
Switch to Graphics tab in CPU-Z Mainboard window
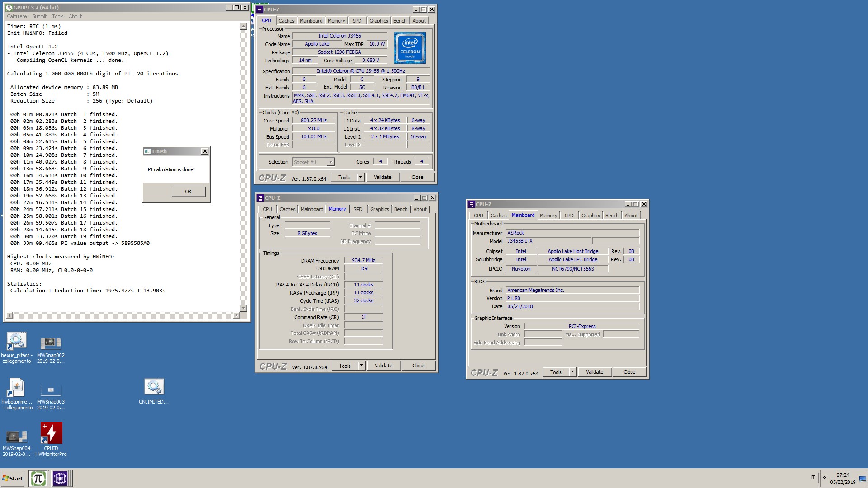pyautogui.click(x=590, y=216)
